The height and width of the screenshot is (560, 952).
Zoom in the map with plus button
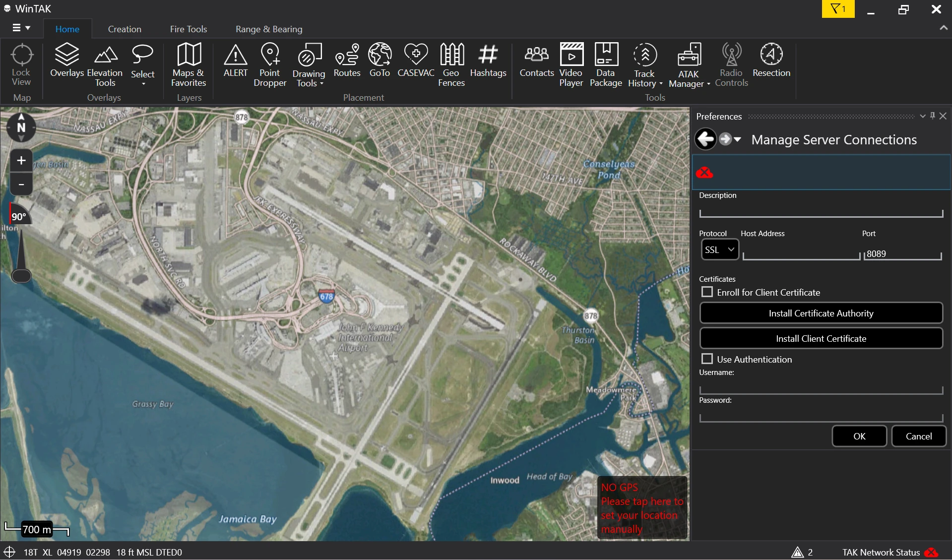click(x=21, y=160)
